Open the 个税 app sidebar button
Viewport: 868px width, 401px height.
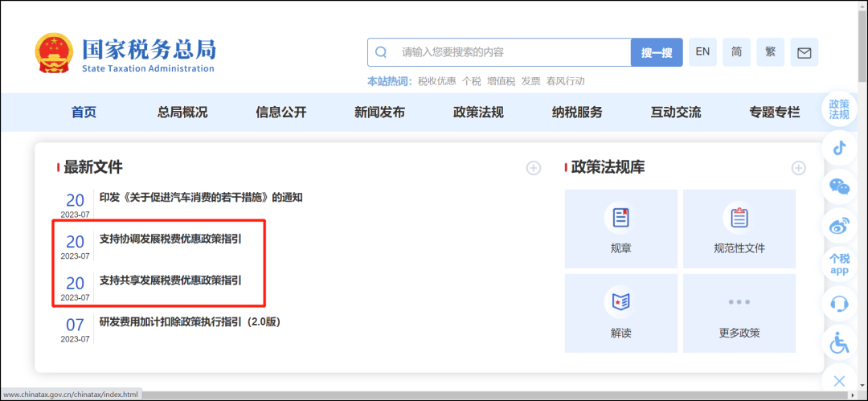(x=840, y=264)
